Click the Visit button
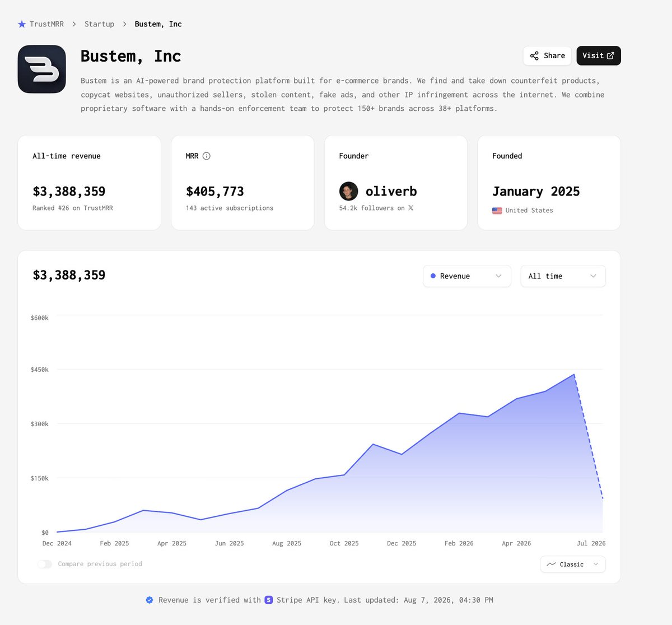Viewport: 672px width, 625px height. click(x=599, y=55)
